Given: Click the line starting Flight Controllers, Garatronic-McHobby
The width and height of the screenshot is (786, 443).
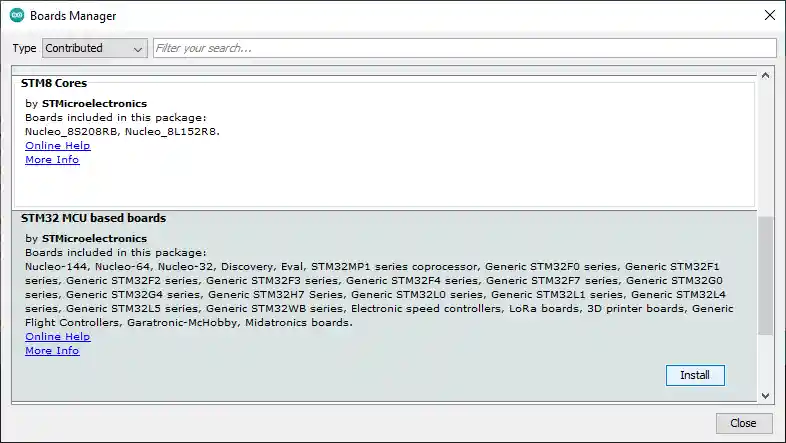Looking at the screenshot, I should pyautogui.click(x=189, y=323).
